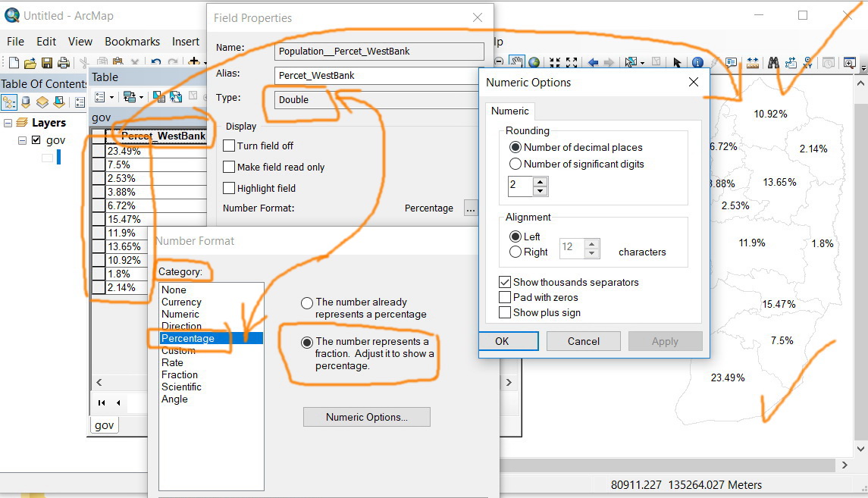Toggle the gov layer visibility checkbox
The image size is (868, 498).
tap(36, 140)
